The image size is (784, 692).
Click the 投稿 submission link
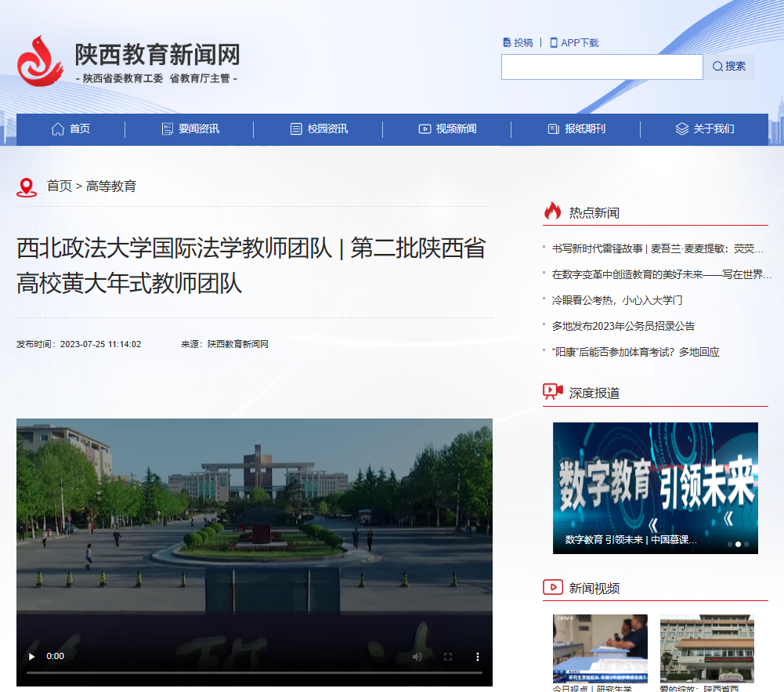pos(518,42)
